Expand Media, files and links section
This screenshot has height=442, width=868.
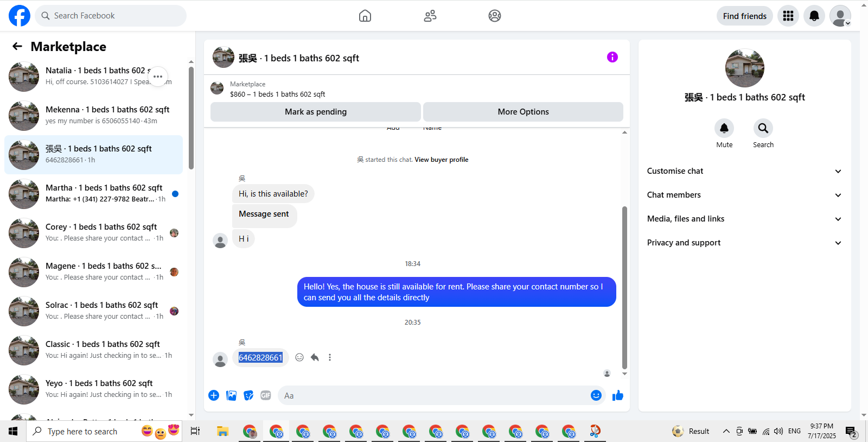coord(744,219)
